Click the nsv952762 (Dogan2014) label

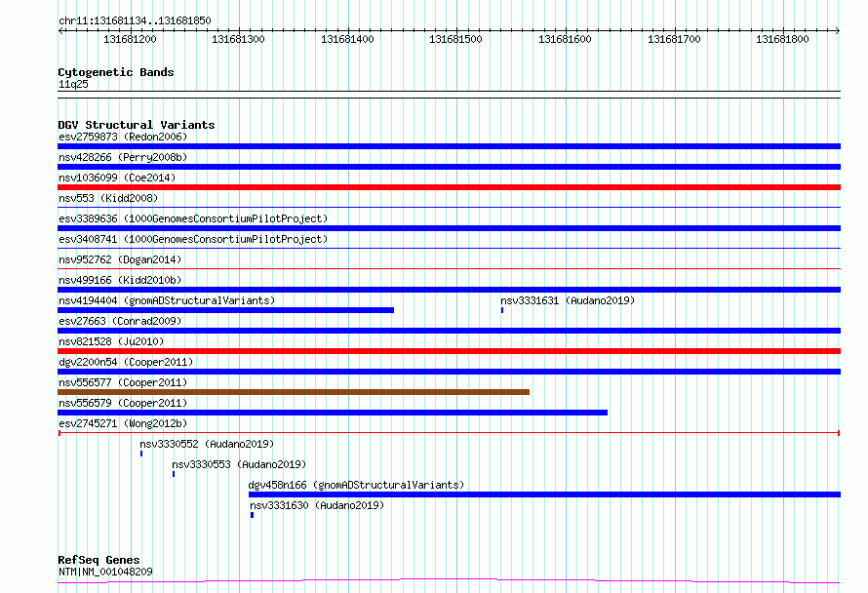[120, 259]
